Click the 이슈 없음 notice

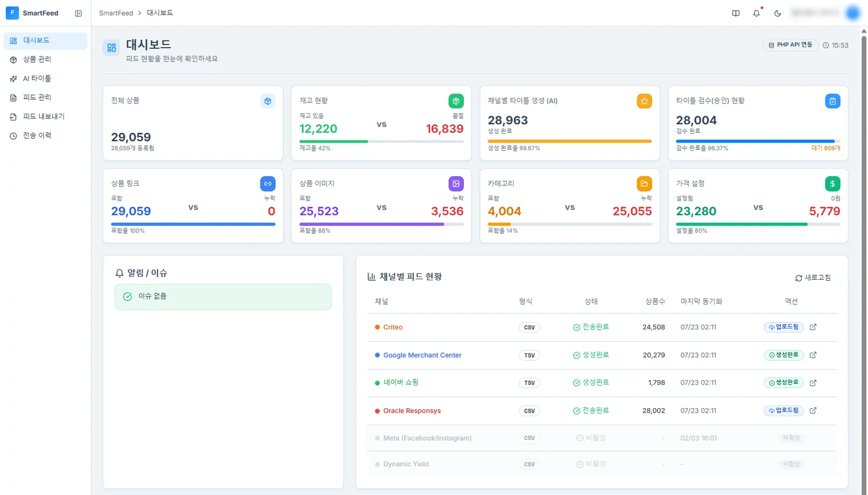[223, 297]
